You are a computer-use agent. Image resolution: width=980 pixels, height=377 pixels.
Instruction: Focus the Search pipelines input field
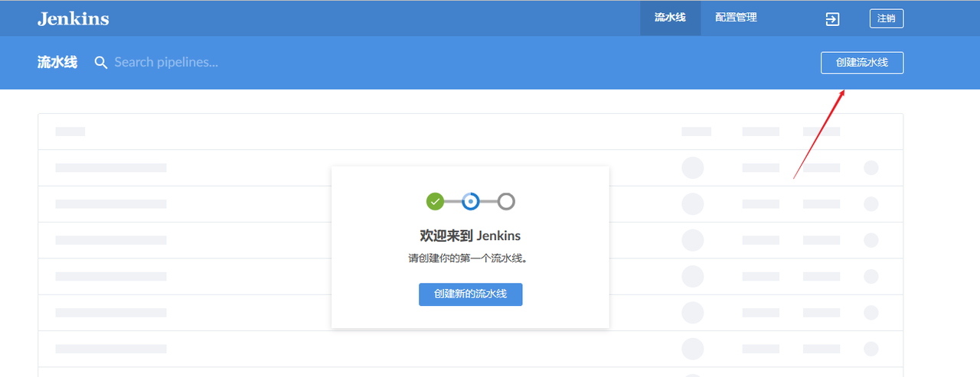click(x=230, y=63)
